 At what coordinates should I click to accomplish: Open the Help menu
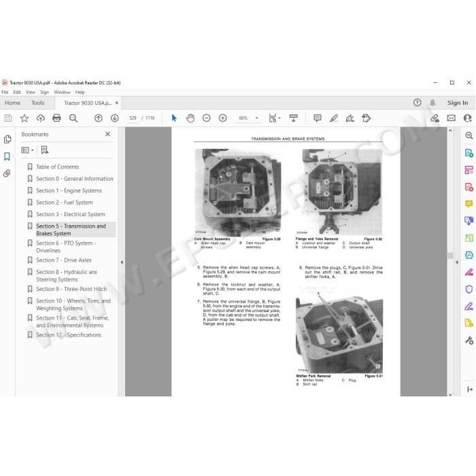pos(80,92)
